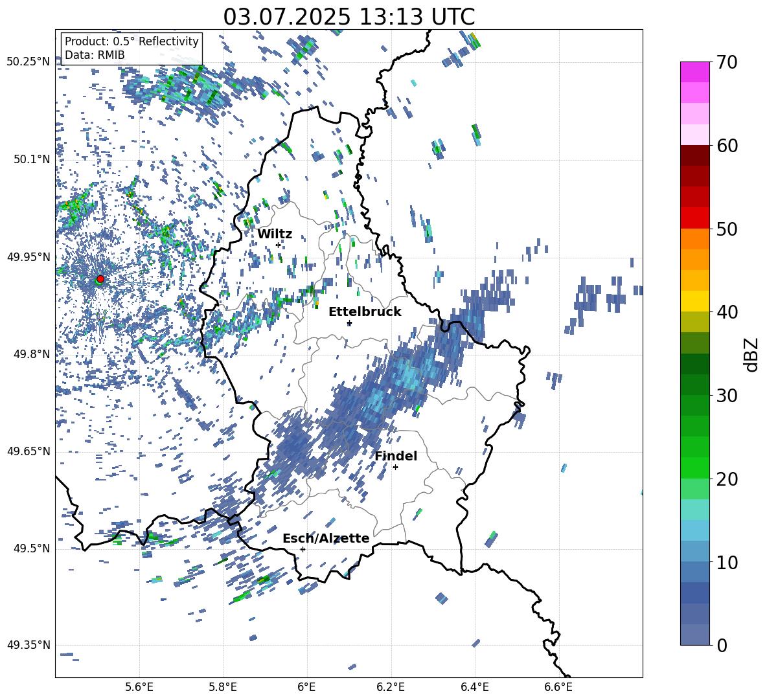Click the 50.25°N latitude label

click(x=29, y=62)
